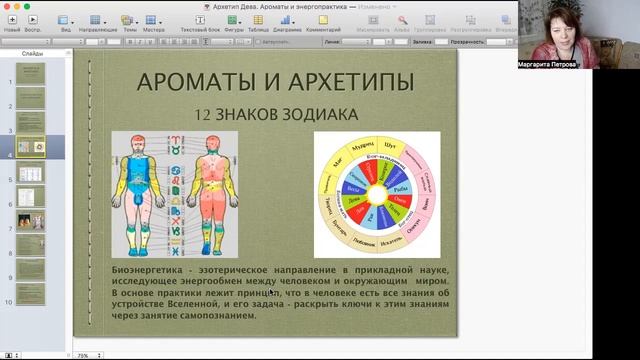Select slide 1 thumbnail
Screen dimensions: 640x360
31,73
